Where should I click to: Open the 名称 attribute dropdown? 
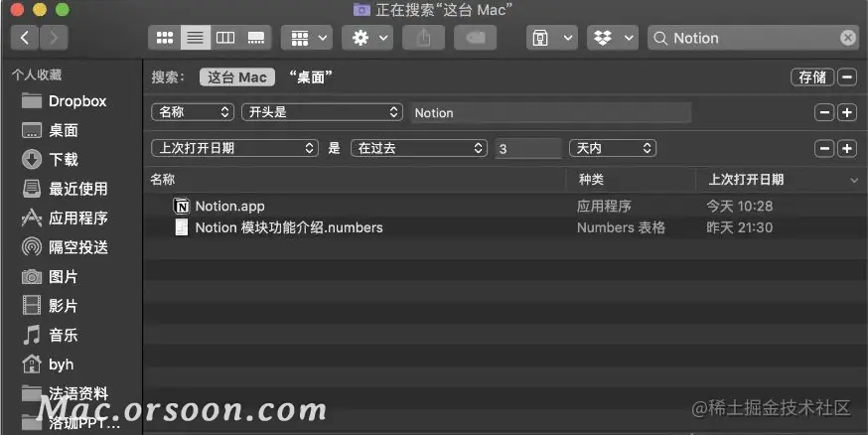[x=192, y=112]
